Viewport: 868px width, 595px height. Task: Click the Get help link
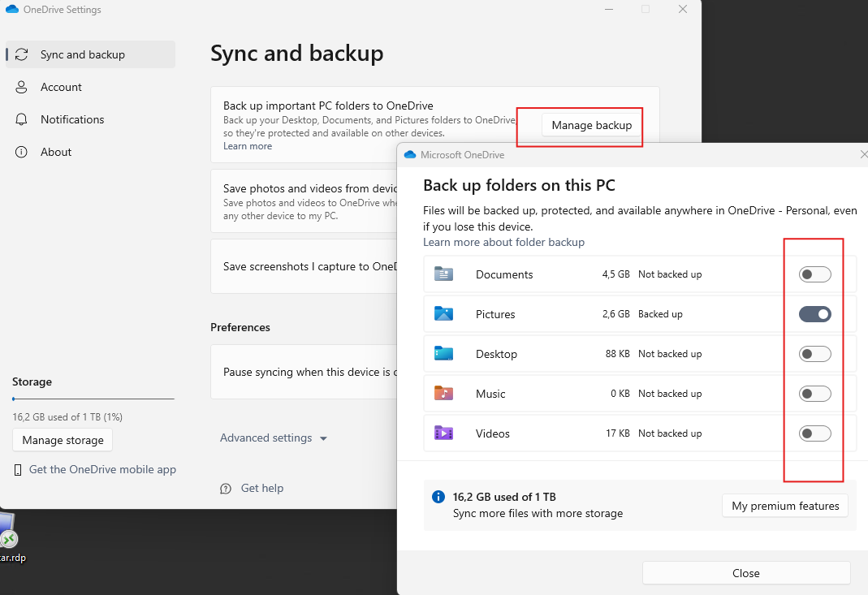261,488
